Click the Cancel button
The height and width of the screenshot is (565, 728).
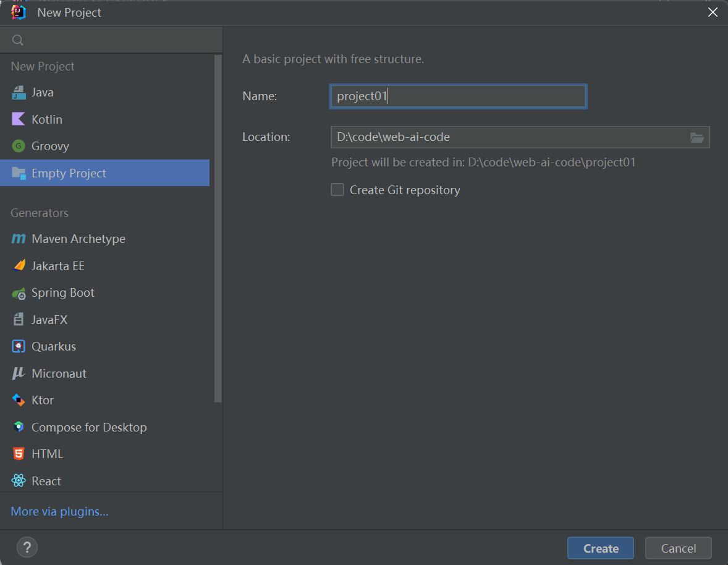679,548
